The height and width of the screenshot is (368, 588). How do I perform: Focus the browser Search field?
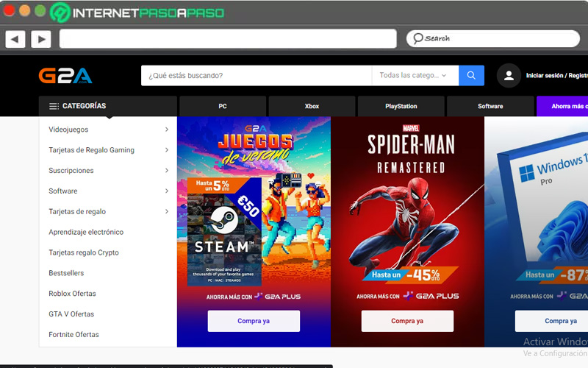[x=493, y=38]
